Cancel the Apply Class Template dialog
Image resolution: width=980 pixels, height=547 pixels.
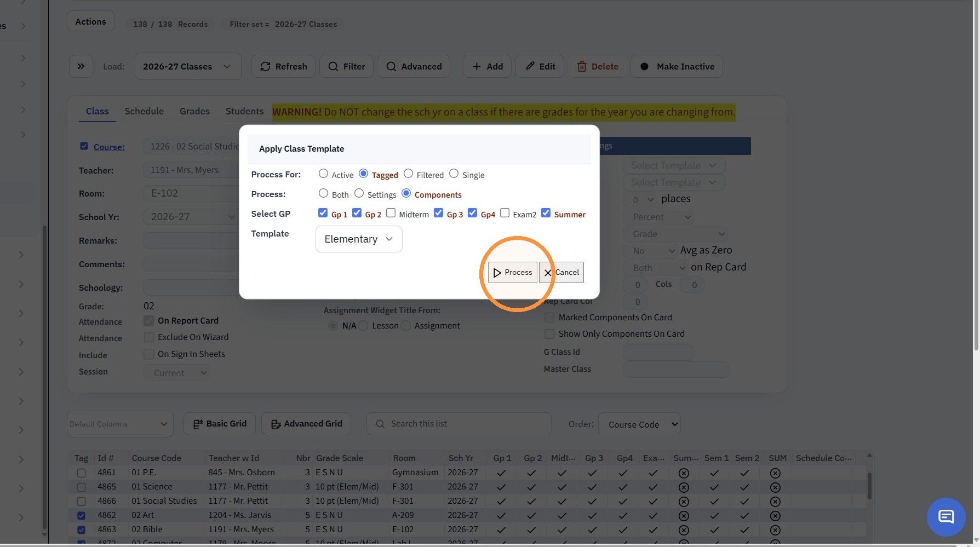pos(561,272)
